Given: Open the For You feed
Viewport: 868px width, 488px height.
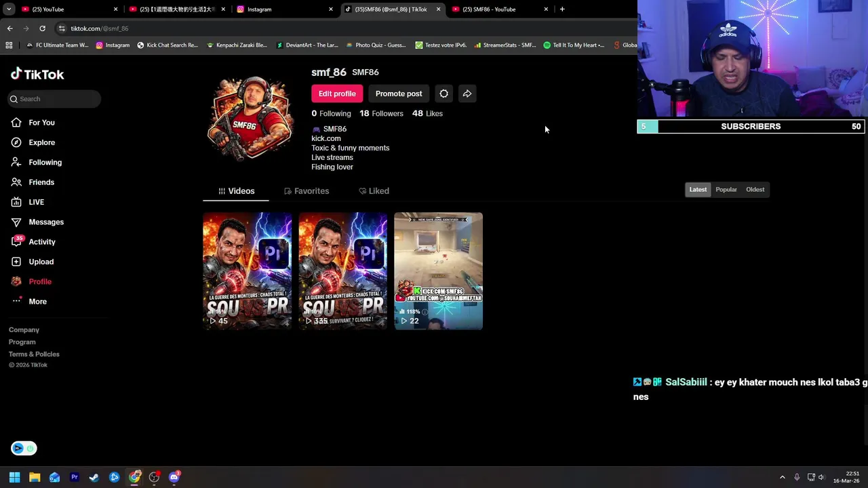Looking at the screenshot, I should pos(41,123).
